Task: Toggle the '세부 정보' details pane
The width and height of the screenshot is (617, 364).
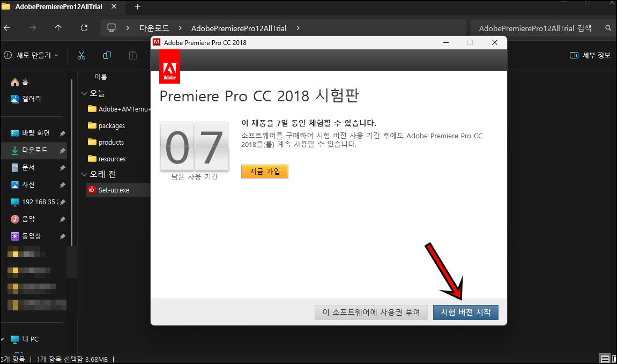Action: point(590,55)
